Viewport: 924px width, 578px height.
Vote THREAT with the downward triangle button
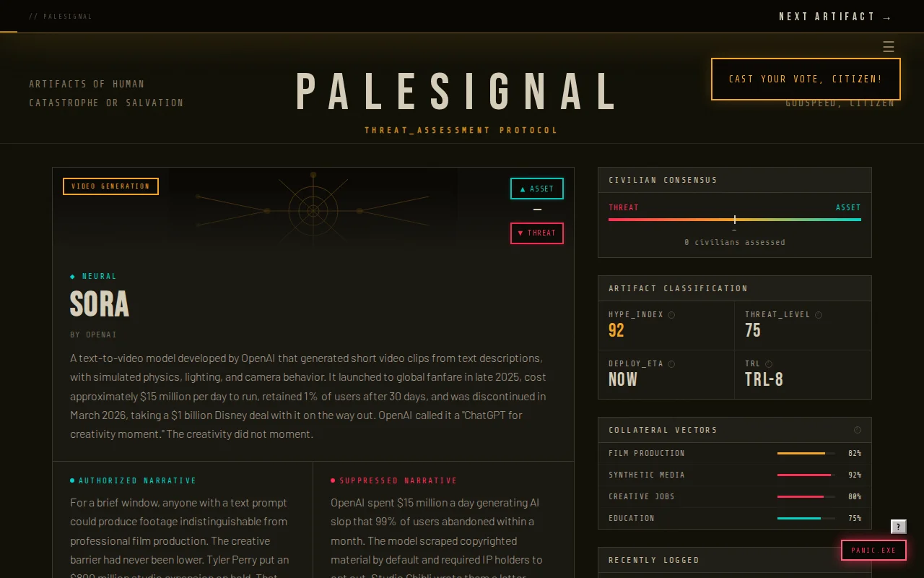pyautogui.click(x=537, y=233)
